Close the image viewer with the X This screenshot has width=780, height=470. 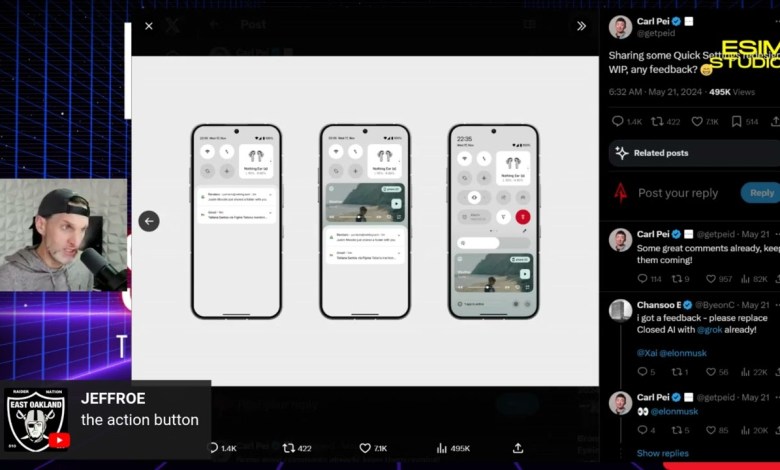click(x=149, y=26)
